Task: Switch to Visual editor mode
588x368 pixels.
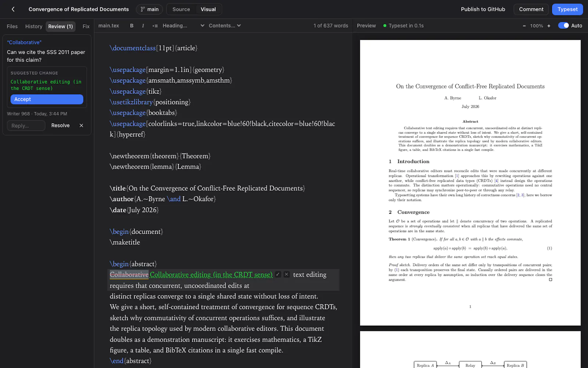Action: pos(208,9)
